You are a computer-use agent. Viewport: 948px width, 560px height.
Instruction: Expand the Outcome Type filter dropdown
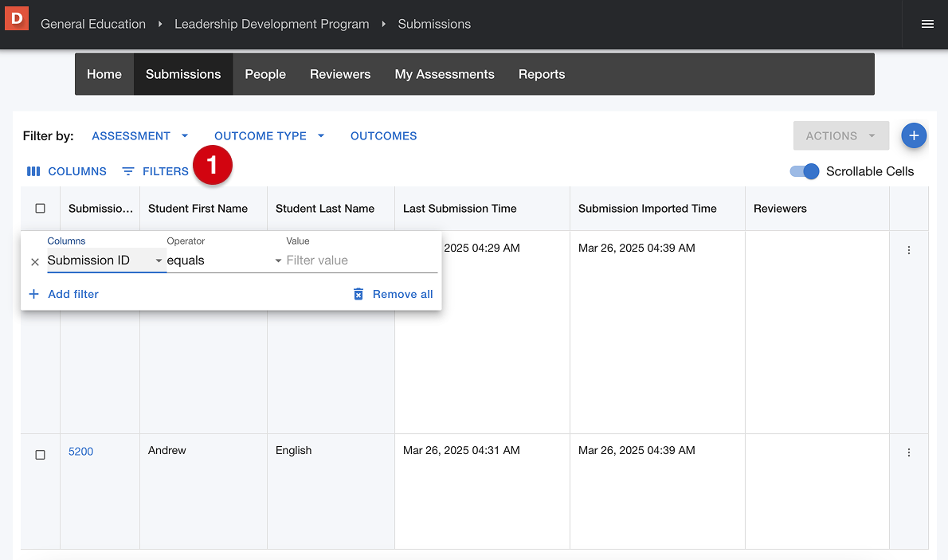269,135
